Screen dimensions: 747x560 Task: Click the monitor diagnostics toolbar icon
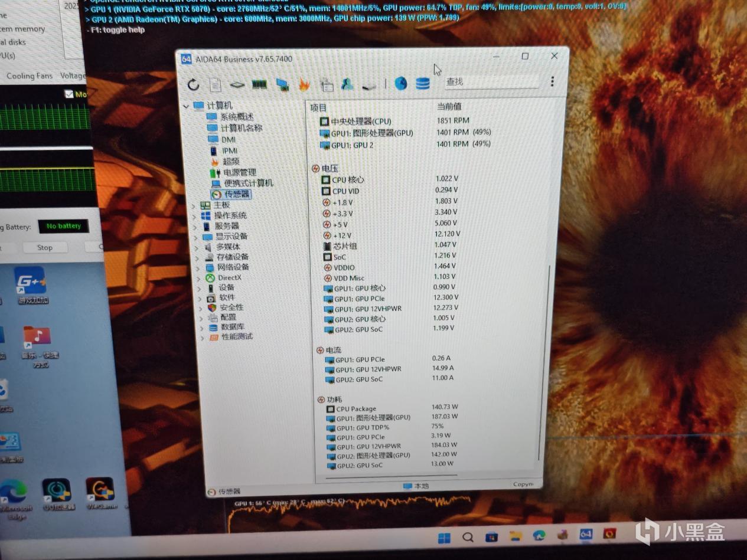point(282,85)
